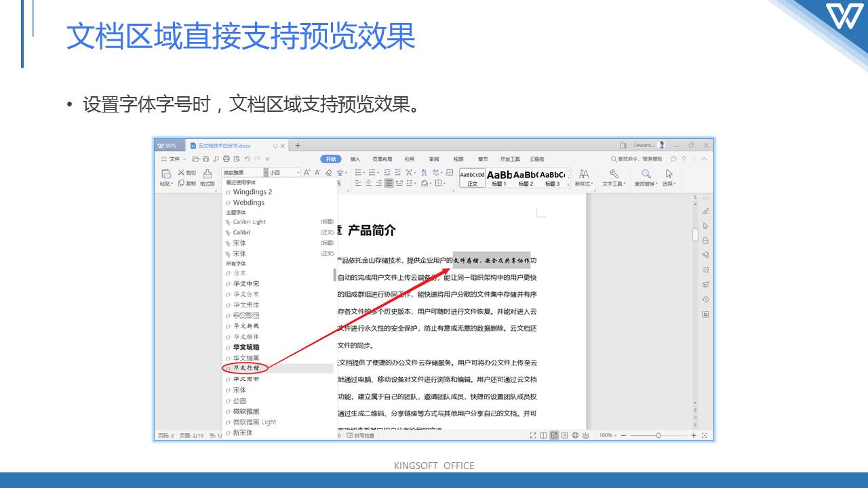Click the web layout globe icon in status bar

click(575, 435)
